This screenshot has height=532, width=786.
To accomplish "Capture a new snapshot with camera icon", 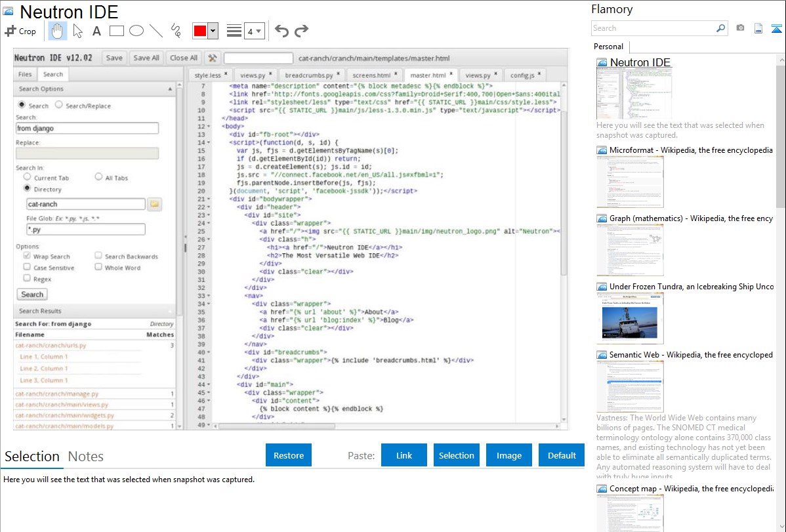I will 740,28.
